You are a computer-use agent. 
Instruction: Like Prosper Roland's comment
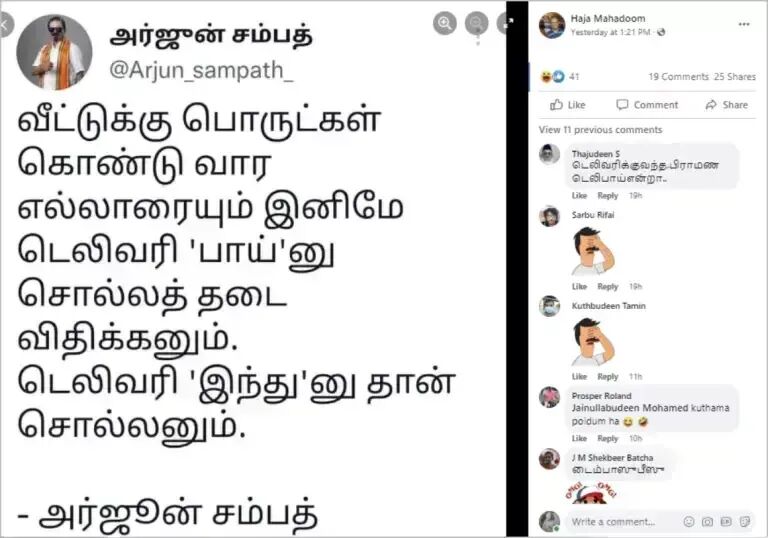579,438
